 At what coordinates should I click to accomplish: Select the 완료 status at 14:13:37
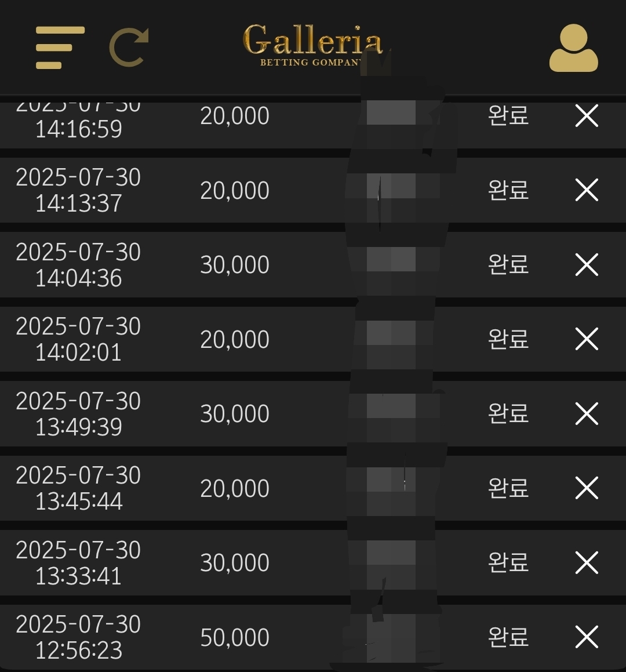click(508, 190)
